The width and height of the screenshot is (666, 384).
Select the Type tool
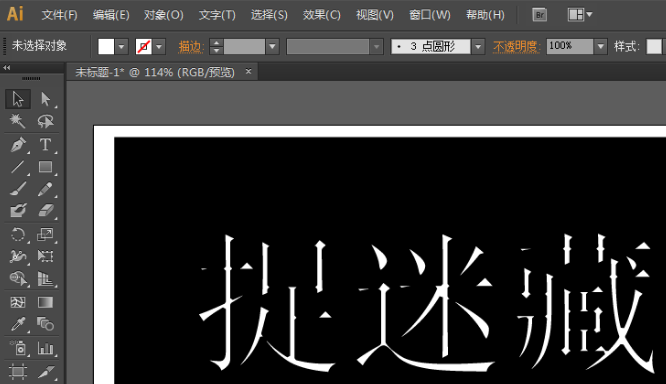coord(45,145)
